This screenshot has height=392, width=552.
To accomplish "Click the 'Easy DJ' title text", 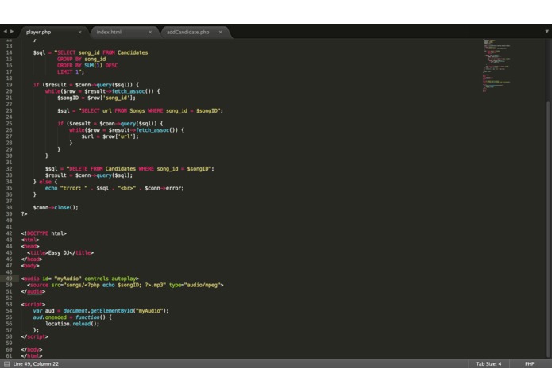I will (60, 253).
